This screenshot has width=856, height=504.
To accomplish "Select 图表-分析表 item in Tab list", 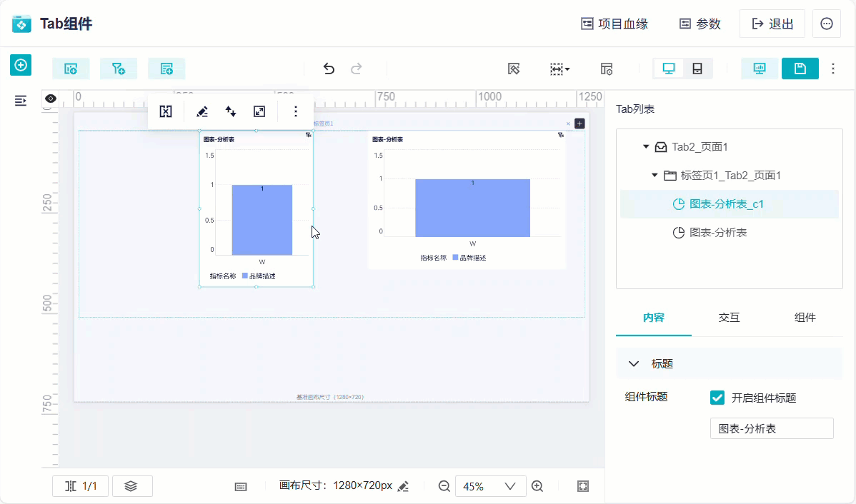I will (x=730, y=232).
